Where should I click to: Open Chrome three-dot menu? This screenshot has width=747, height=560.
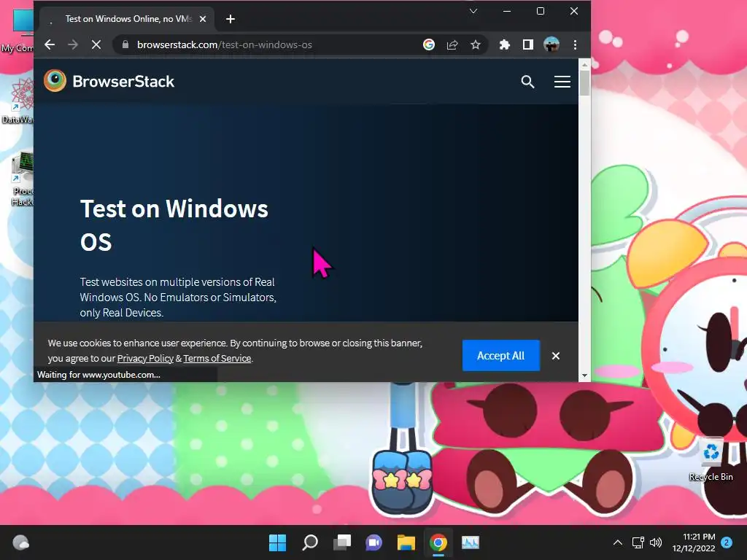(575, 44)
